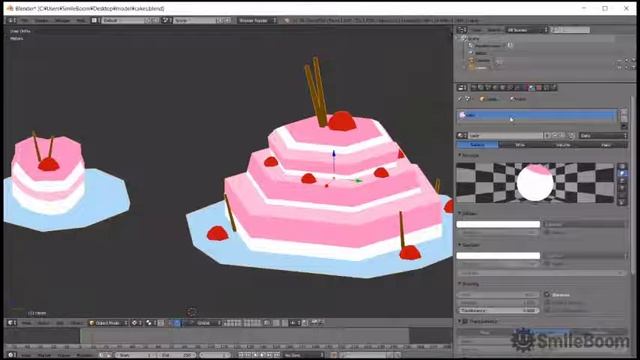The width and height of the screenshot is (640, 360).
Task: Select the sphere preview type icon
Action: tap(622, 173)
